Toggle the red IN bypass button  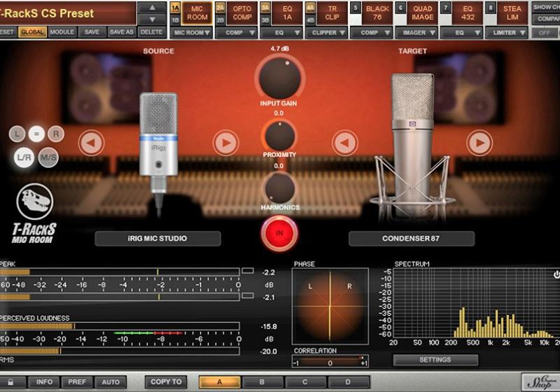[x=279, y=233]
